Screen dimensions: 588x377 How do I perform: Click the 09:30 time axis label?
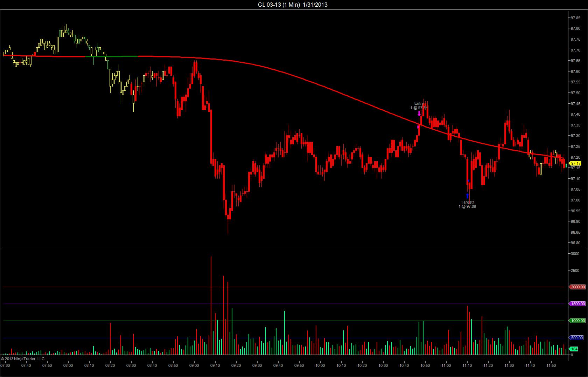click(257, 365)
